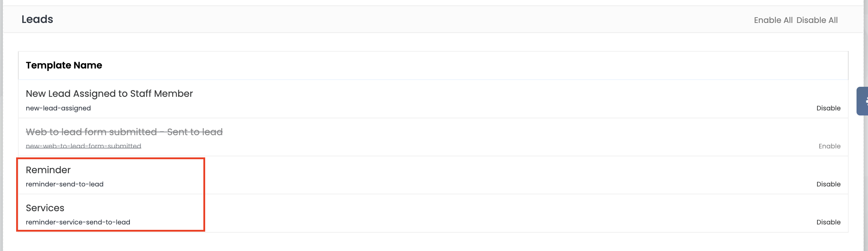
Task: Click the reminder-send-to-lead slug text
Action: (x=65, y=184)
